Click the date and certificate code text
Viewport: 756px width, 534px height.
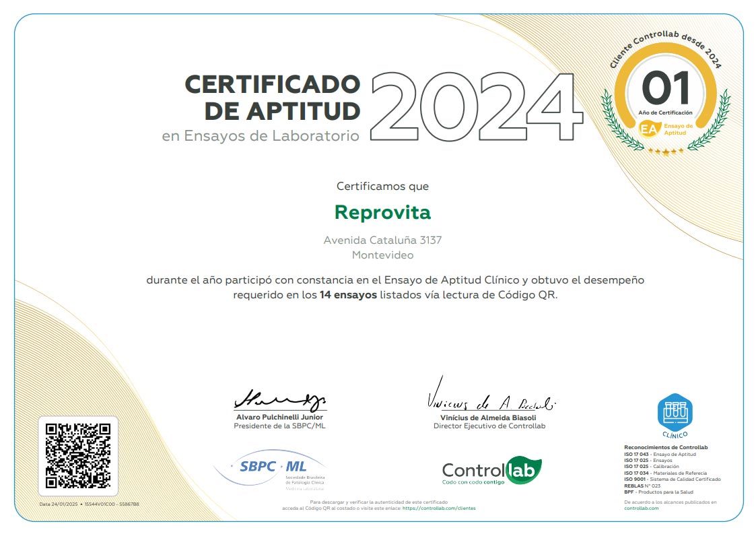(89, 504)
